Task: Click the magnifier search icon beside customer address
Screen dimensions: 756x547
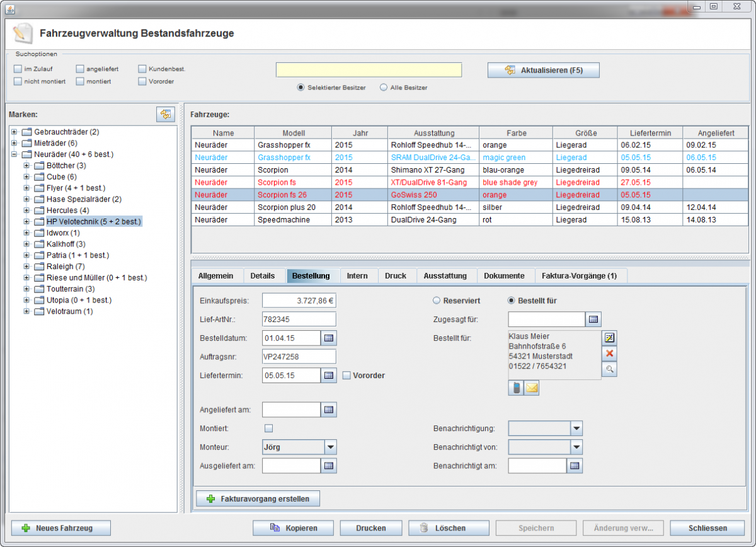Action: [609, 369]
